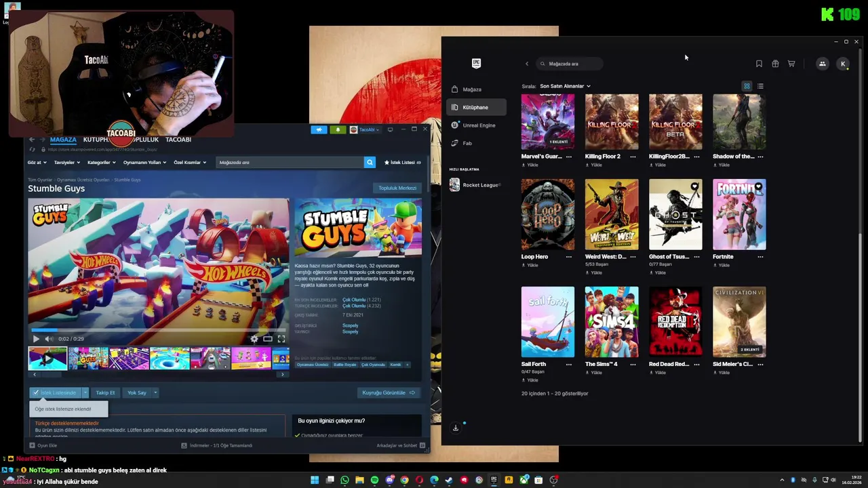Toggle trailer theater mode
This screenshot has width=868, height=488.
click(x=268, y=339)
